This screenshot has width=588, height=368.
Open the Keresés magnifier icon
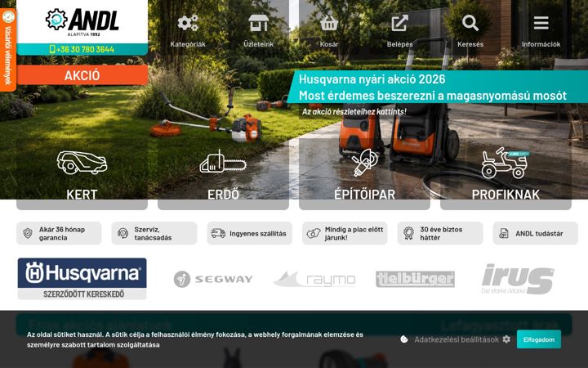pos(470,23)
